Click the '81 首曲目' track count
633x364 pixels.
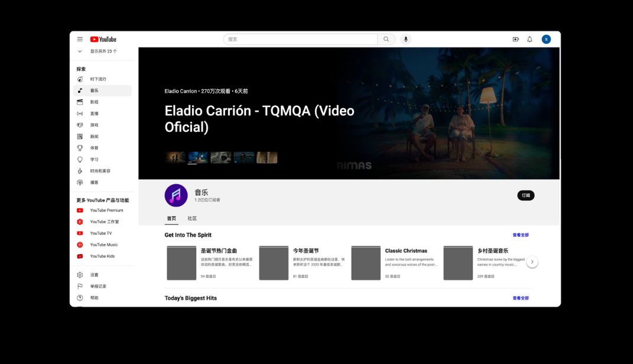[300, 277]
